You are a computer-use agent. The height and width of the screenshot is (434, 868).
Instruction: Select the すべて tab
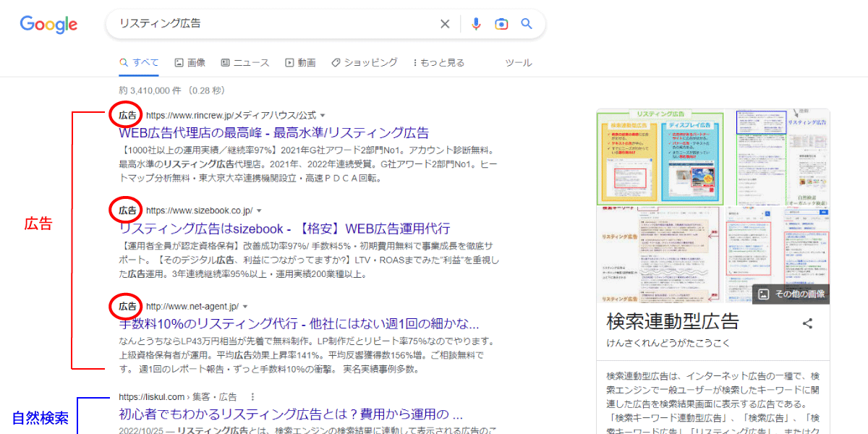[139, 63]
